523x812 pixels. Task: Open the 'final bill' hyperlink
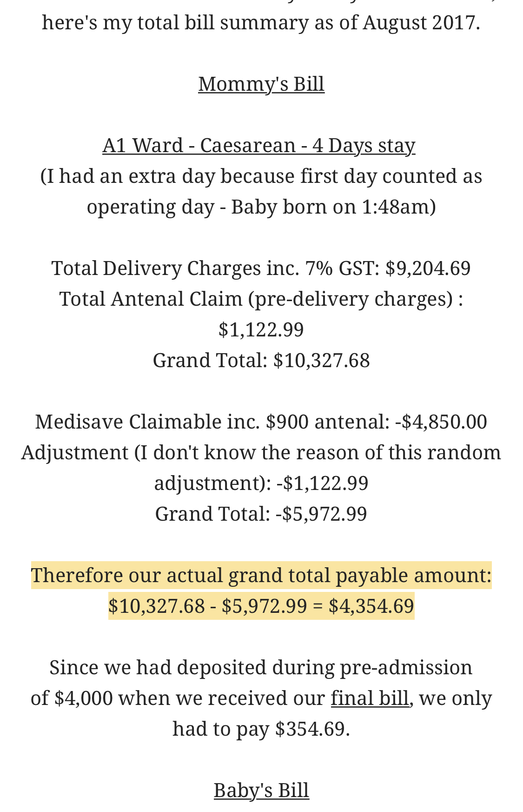click(x=370, y=698)
